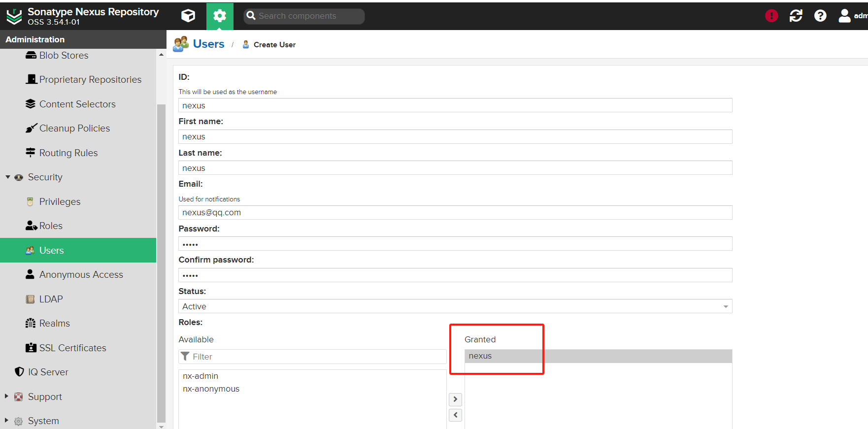Select the granted nexus role
This screenshot has width=868, height=429.
(598, 356)
